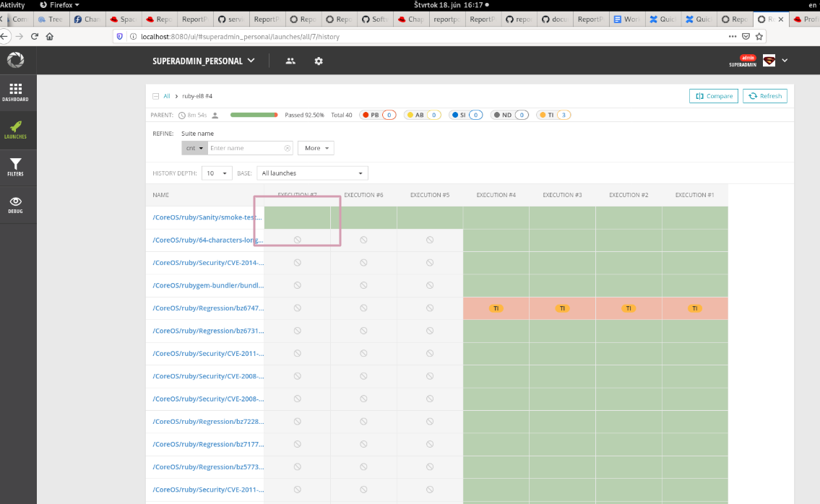820x504 pixels.
Task: Open the HISTORY DEPTH dropdown showing 10
Action: [216, 173]
